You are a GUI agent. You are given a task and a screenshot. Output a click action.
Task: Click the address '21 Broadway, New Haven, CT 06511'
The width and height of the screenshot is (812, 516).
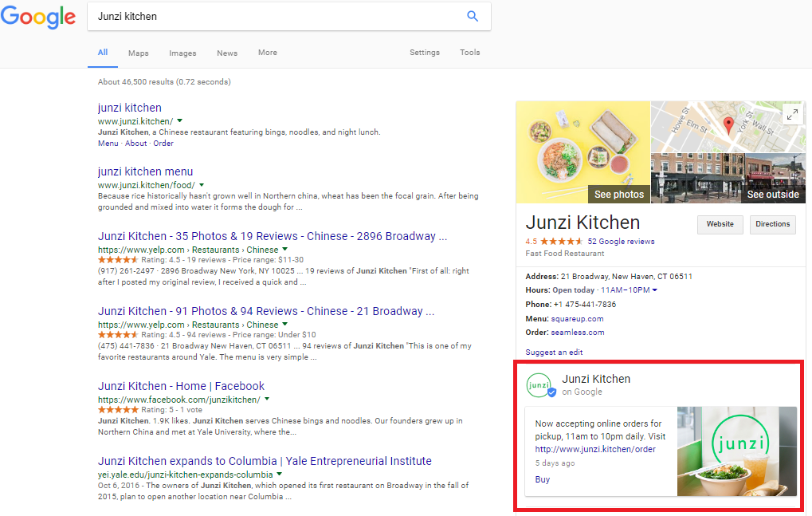tap(626, 277)
